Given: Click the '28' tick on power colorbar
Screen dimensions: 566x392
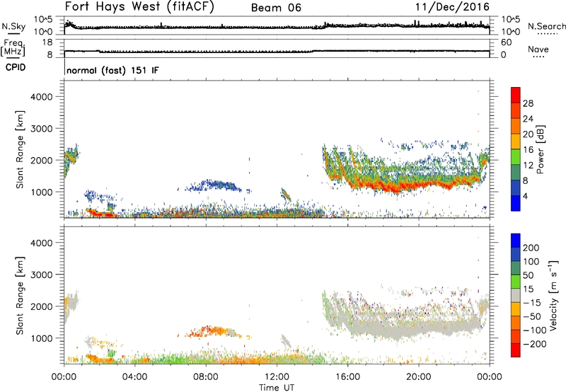Looking at the screenshot, I should tap(528, 103).
